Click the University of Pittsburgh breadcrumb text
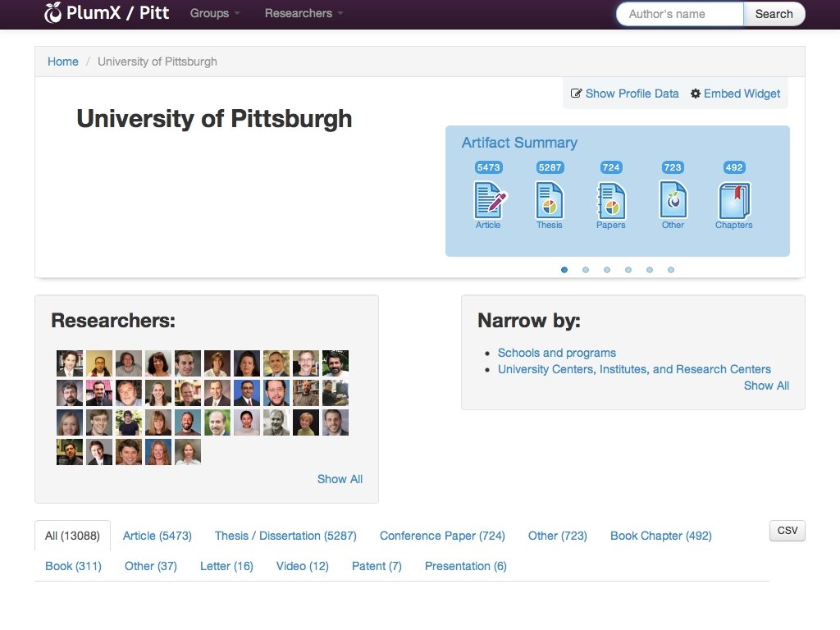Viewport: 840px width, 630px height. pyautogui.click(x=157, y=62)
